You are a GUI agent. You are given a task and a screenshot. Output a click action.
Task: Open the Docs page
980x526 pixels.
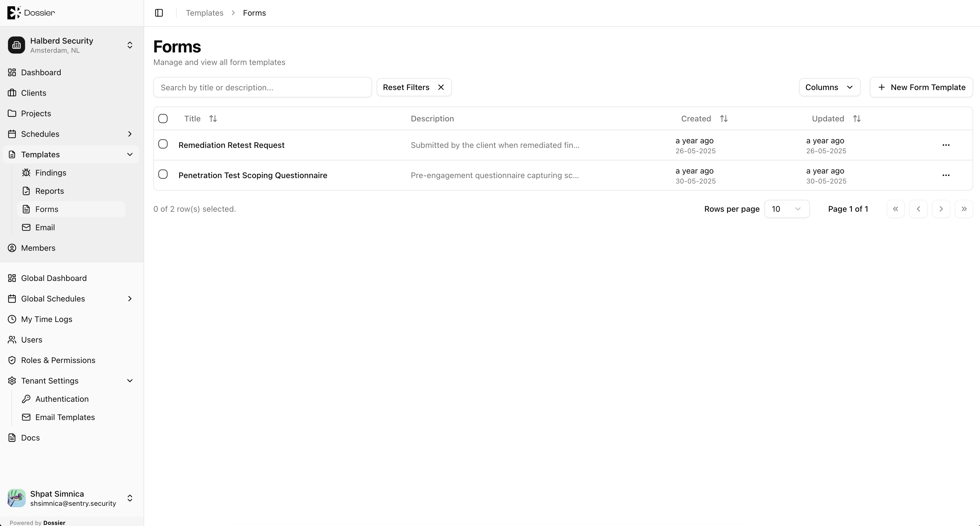(71, 438)
